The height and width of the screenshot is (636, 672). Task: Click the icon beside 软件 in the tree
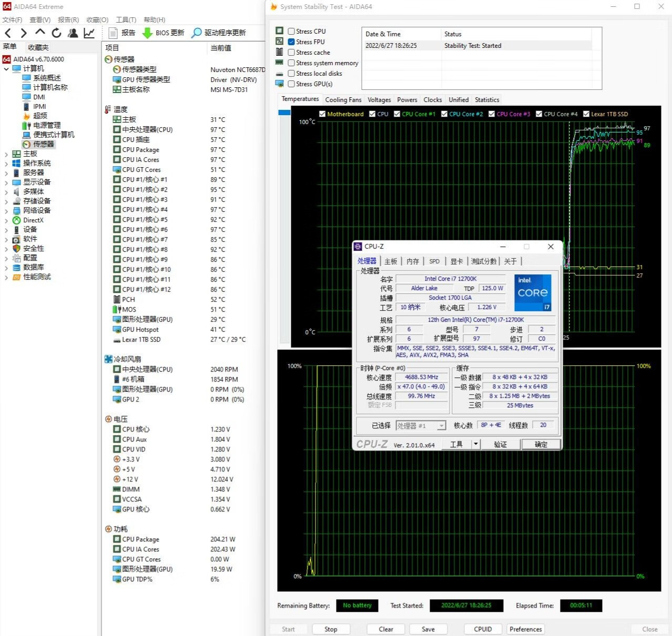click(x=16, y=239)
